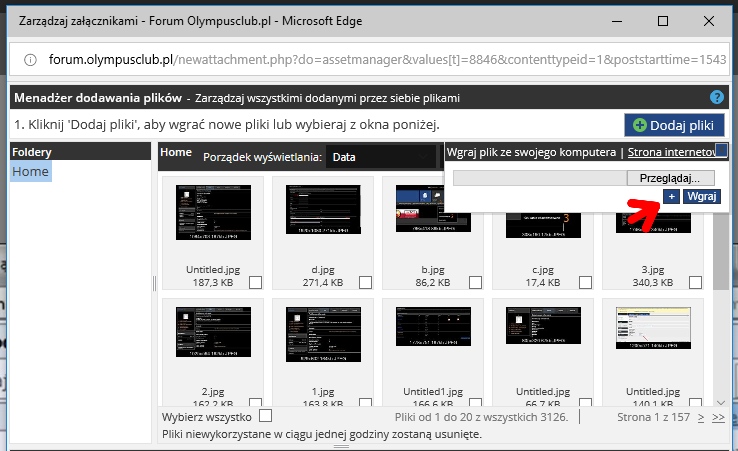This screenshot has width=738, height=451.
Task: Click the plus button next to Wgraj
Action: [671, 197]
